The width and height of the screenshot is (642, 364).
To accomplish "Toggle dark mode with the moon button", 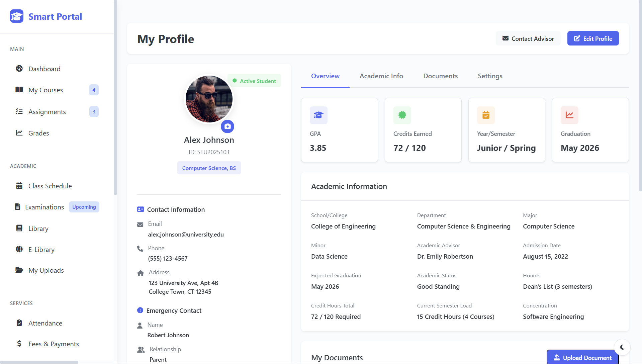I will click(x=622, y=347).
